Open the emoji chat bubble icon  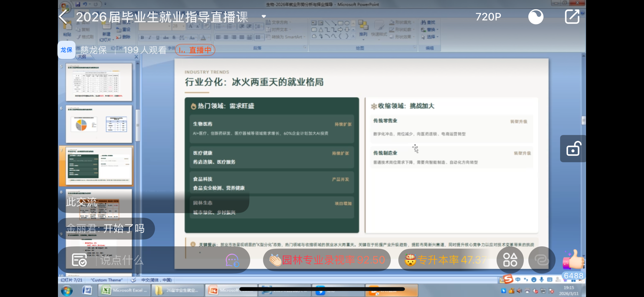click(232, 260)
